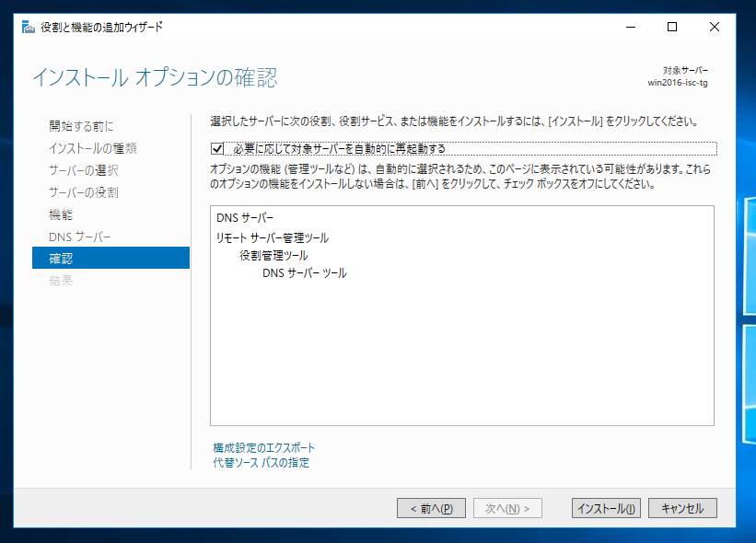Open the 機能 step in the sidebar
The width and height of the screenshot is (756, 543).
(61, 214)
